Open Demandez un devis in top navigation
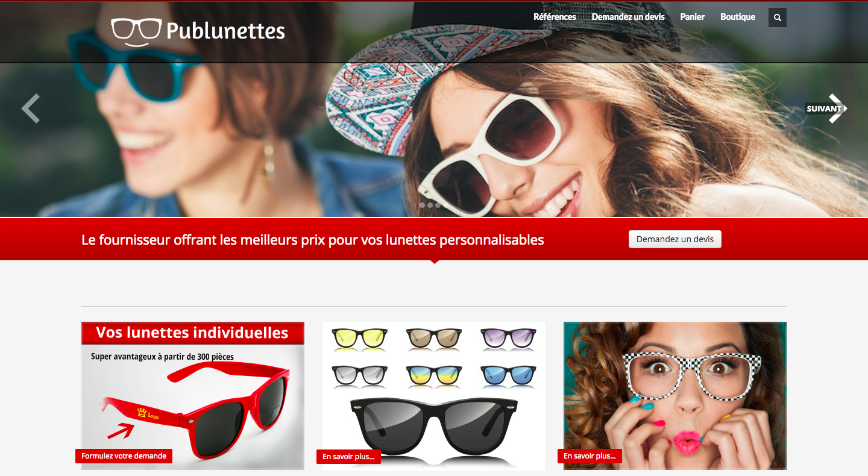The width and height of the screenshot is (868, 476). click(628, 17)
